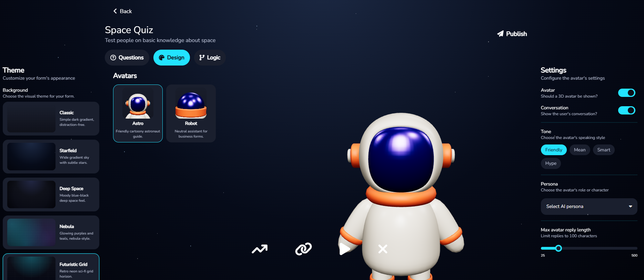The height and width of the screenshot is (280, 644).
Task: Select the Mean tone
Action: [x=580, y=150]
